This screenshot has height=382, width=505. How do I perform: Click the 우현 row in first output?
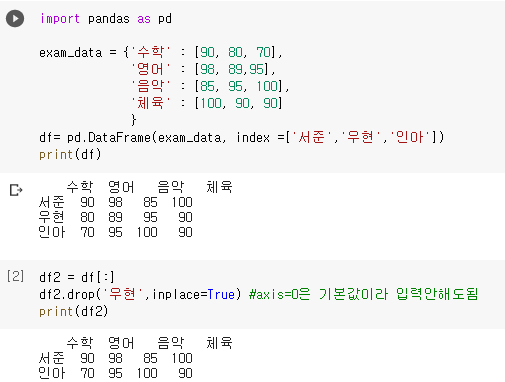(116, 217)
